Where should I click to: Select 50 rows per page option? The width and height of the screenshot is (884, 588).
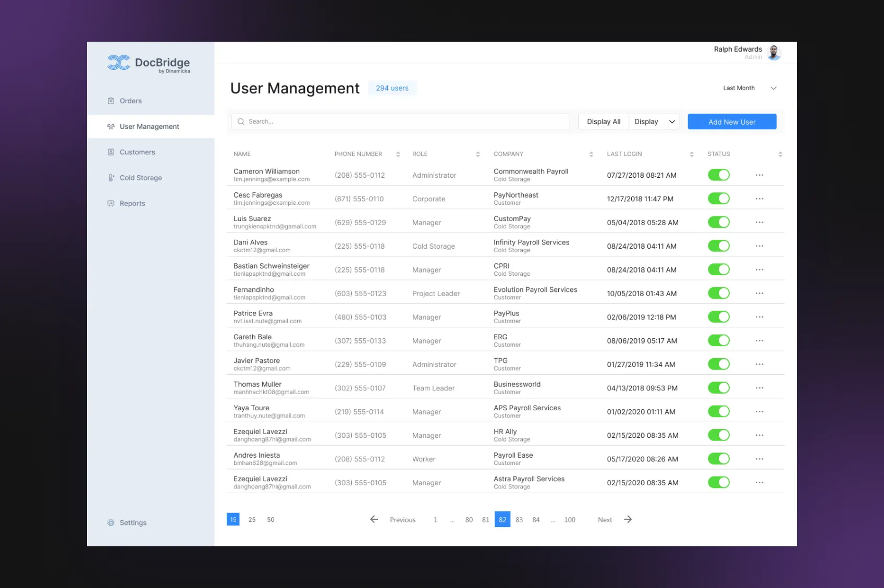[x=271, y=520]
